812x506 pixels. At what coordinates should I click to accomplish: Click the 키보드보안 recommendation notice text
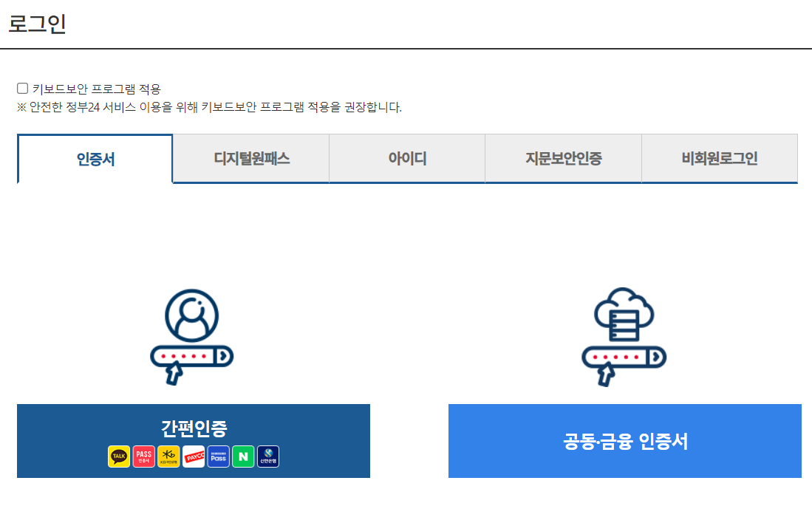pyautogui.click(x=209, y=107)
